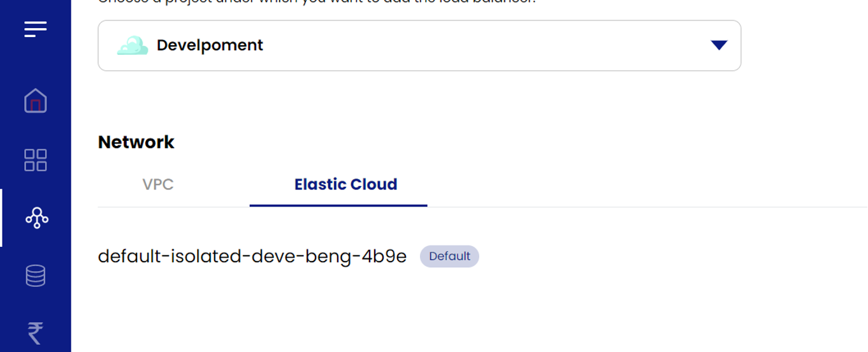
Task: Click empty space right of project selector
Action: click(803, 45)
